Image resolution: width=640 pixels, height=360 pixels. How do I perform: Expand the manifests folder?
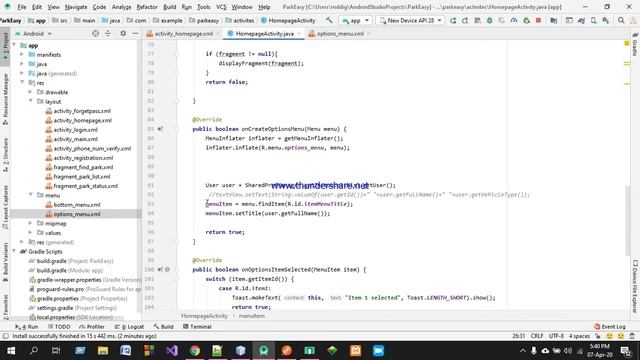pos(22,54)
